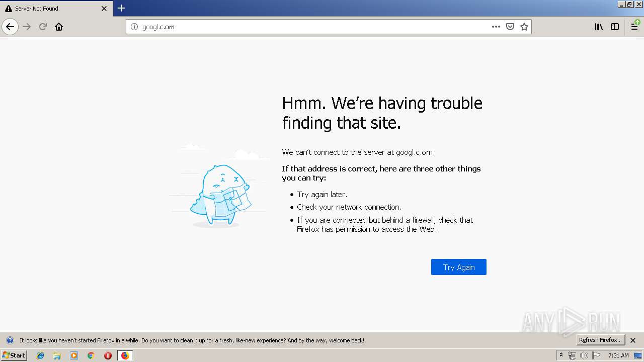Screen dimensions: 644x362
Task: Launch Chrome from the taskbar
Action: (x=91, y=355)
